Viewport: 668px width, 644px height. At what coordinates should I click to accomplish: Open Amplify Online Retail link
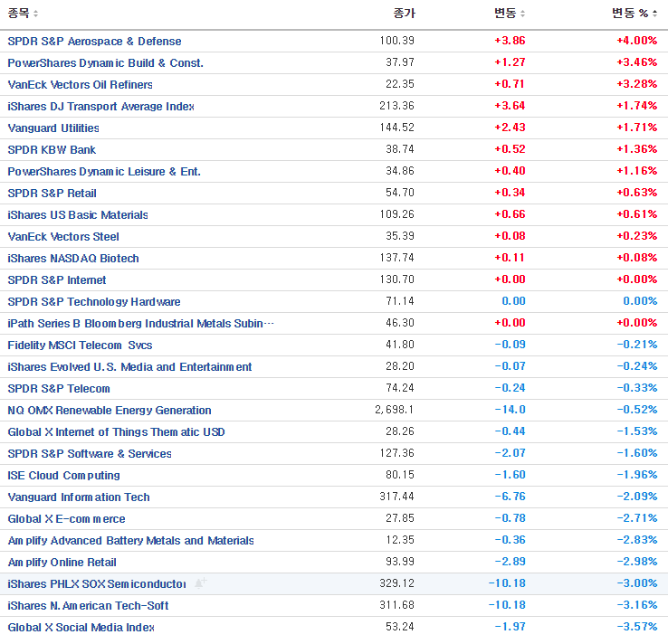[x=62, y=563]
